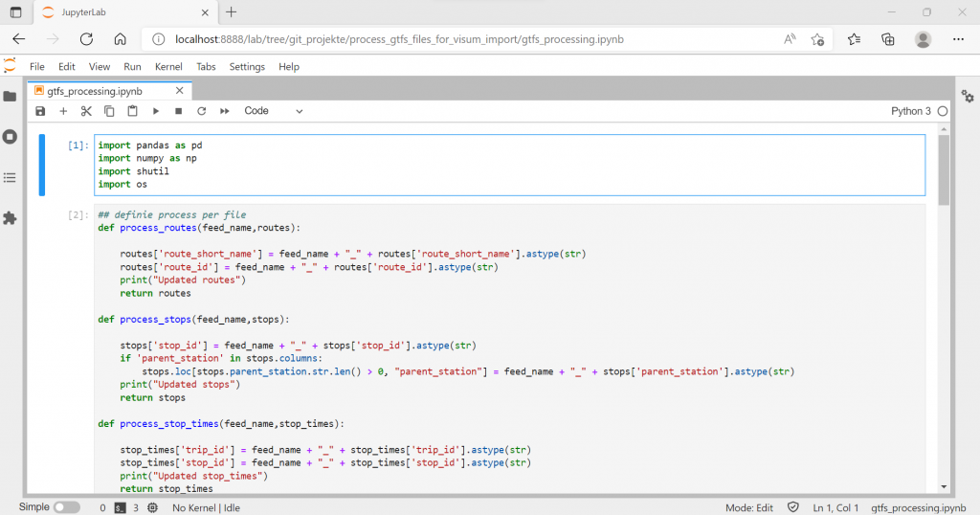Save the notebook using the toolbar disk icon
This screenshot has width=980, height=515.
(x=40, y=111)
